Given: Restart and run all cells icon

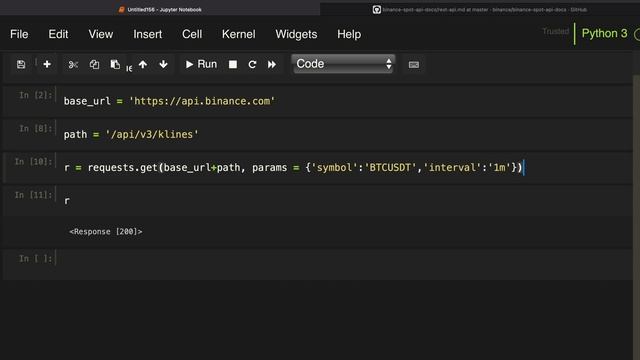Looking at the screenshot, I should (272, 64).
